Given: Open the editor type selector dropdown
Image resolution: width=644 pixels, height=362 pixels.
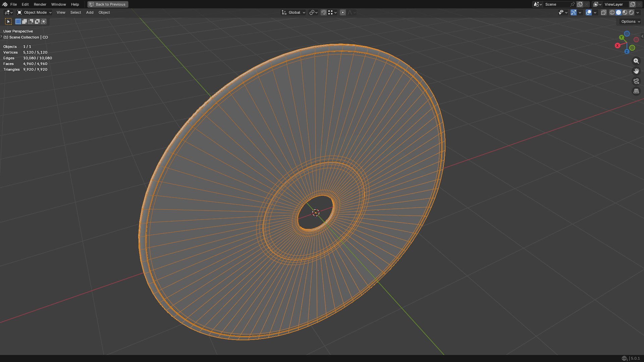Looking at the screenshot, I should pos(8,12).
